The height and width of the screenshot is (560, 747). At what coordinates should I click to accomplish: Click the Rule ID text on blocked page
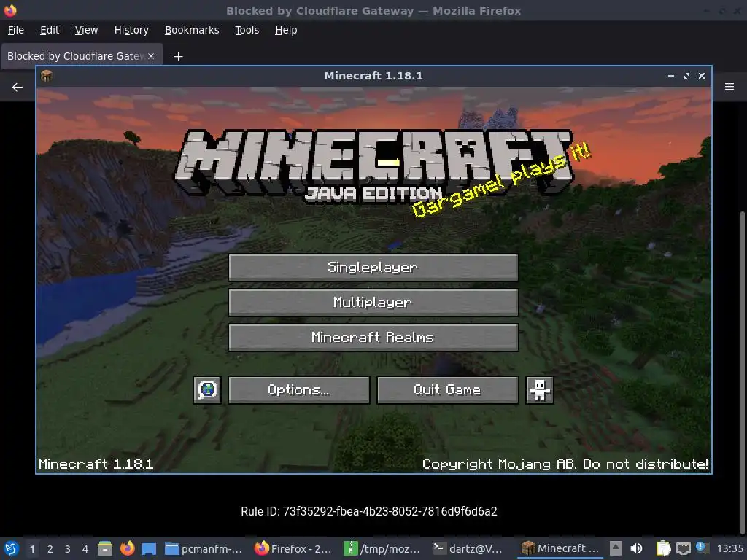click(x=368, y=511)
